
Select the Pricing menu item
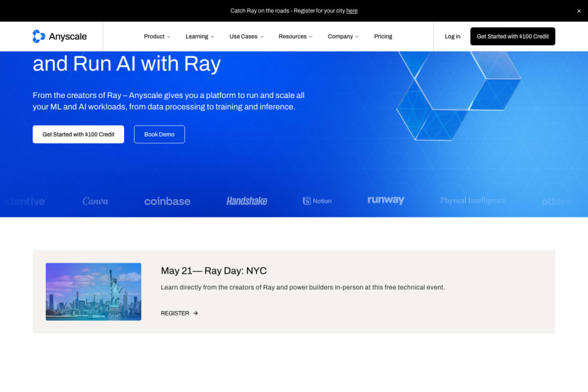coord(383,37)
